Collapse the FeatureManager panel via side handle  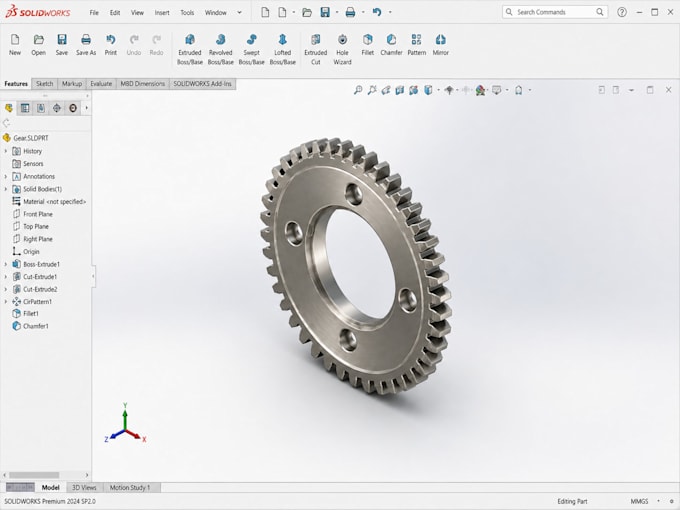(x=93, y=276)
